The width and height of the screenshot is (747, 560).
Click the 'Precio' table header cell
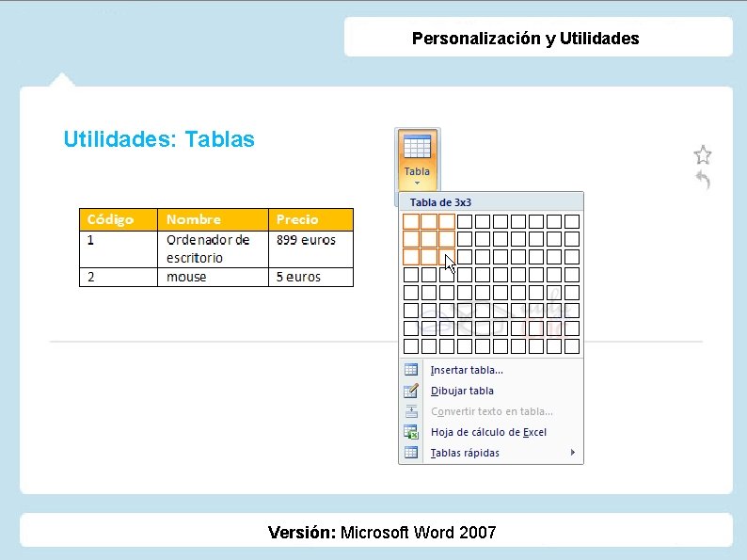(310, 219)
